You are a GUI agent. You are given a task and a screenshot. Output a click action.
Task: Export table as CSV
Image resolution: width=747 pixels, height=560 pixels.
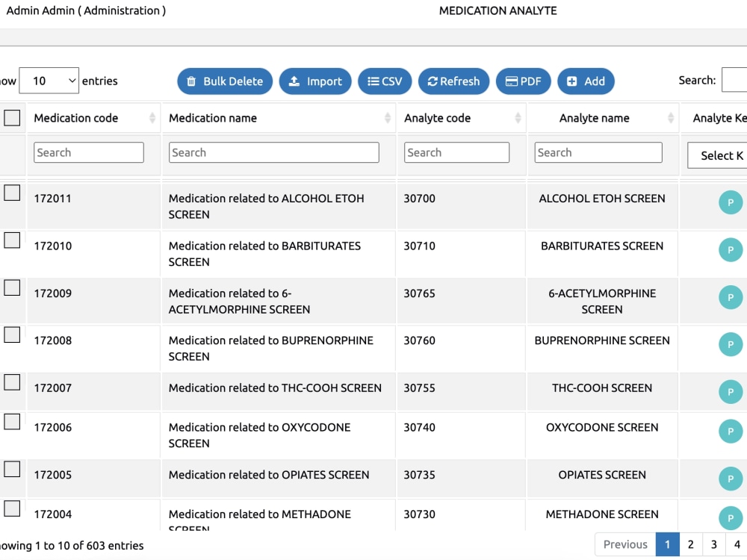pyautogui.click(x=385, y=81)
